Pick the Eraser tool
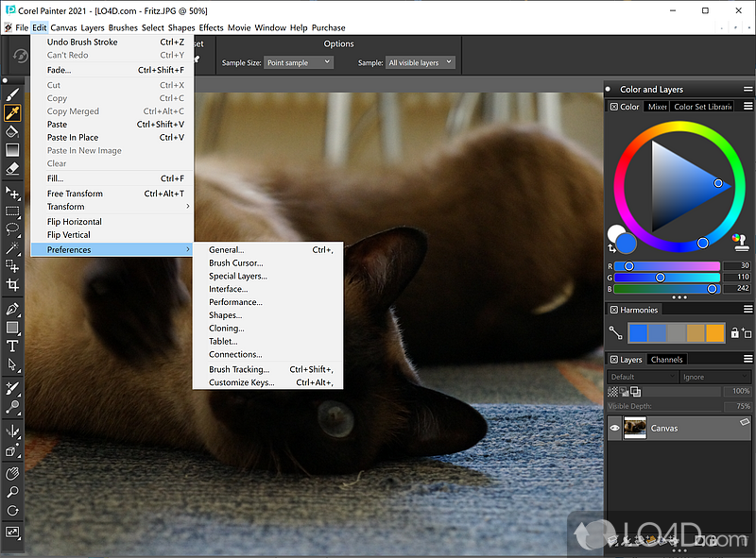 (x=12, y=167)
